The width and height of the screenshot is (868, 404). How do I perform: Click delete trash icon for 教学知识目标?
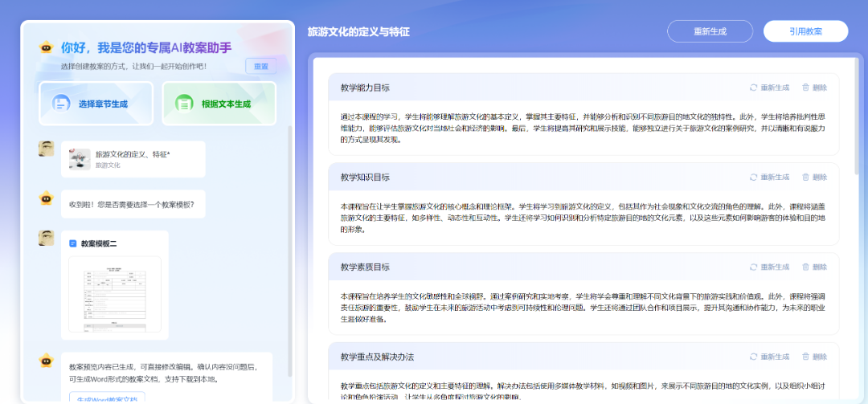[x=805, y=178]
